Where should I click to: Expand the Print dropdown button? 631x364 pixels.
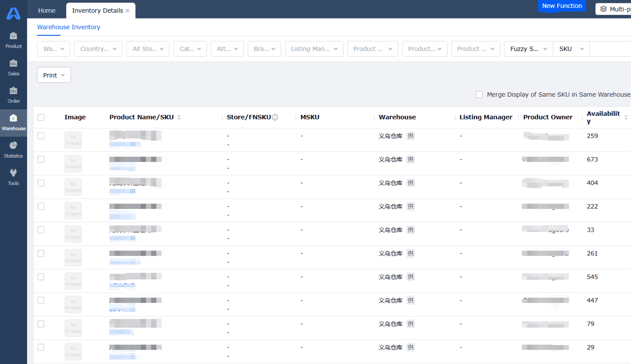[54, 75]
